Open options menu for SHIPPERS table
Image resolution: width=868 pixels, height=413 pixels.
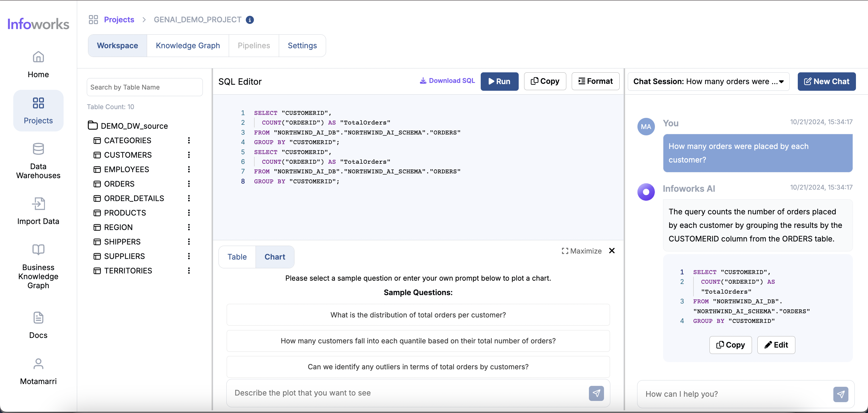(189, 242)
